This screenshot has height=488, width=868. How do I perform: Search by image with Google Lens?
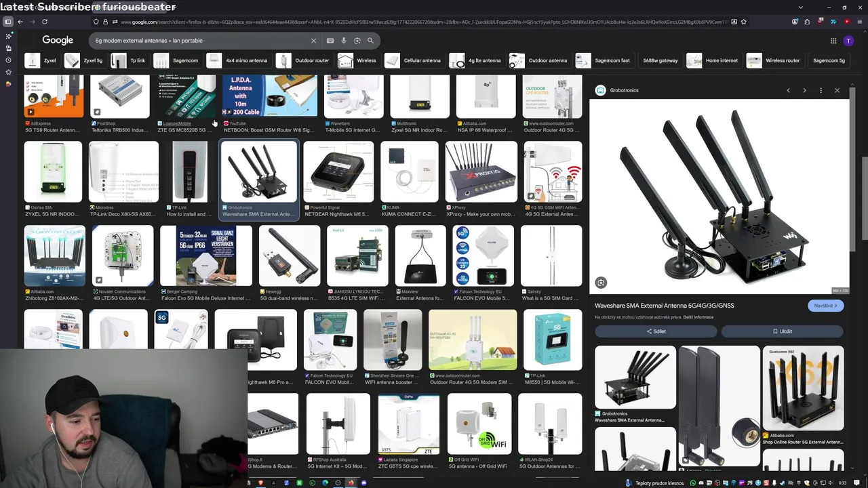(x=357, y=41)
